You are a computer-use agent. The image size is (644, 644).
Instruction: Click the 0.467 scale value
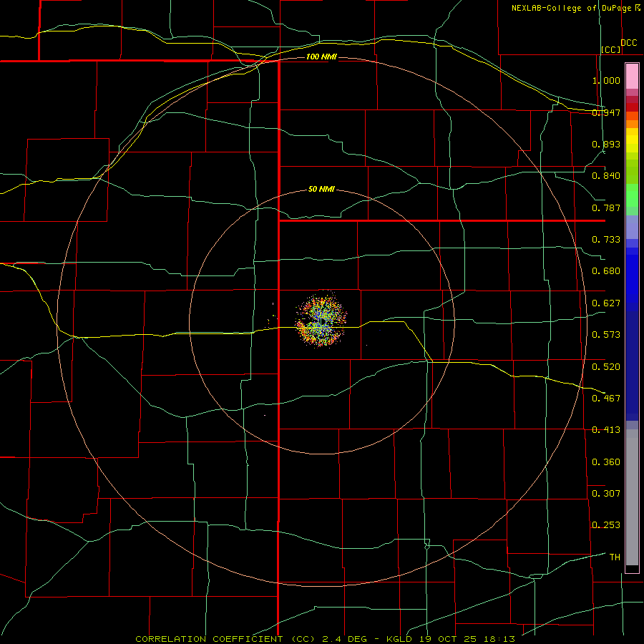tap(606, 399)
